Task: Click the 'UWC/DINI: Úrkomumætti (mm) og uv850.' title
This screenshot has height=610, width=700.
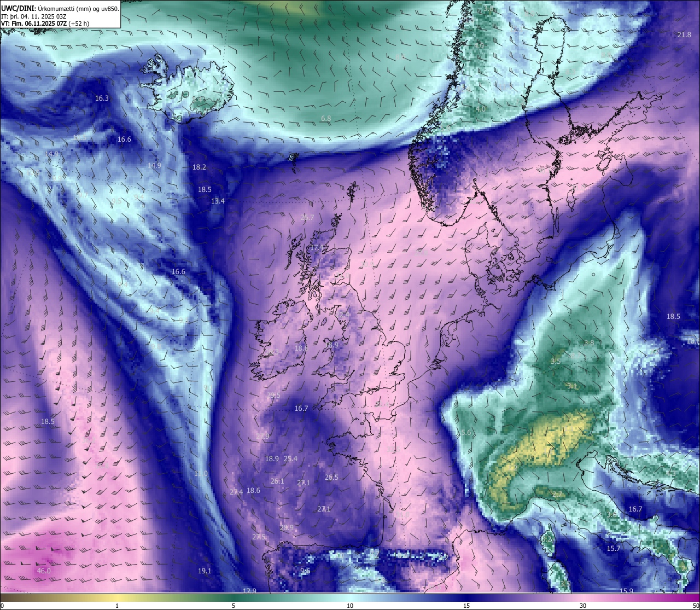Action: [x=60, y=8]
